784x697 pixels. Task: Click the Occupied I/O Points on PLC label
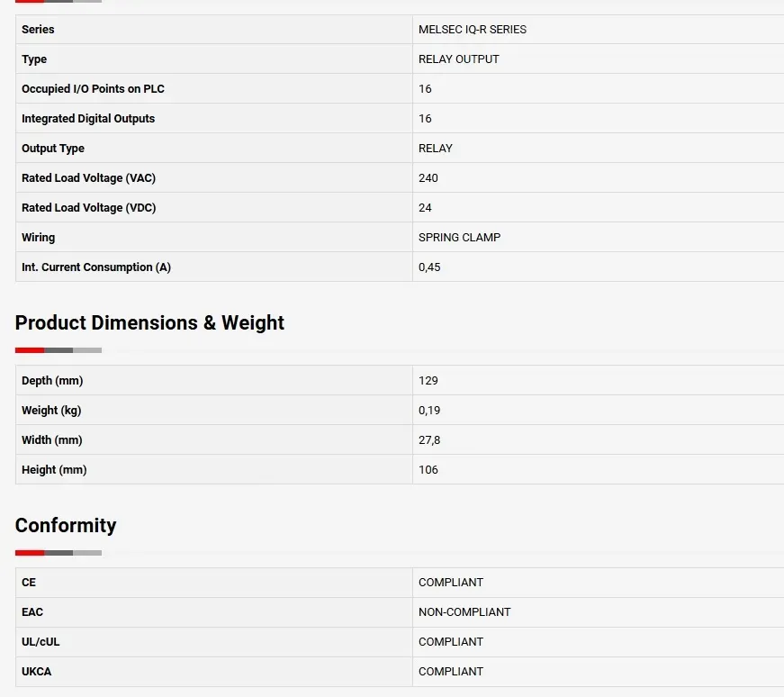point(93,89)
